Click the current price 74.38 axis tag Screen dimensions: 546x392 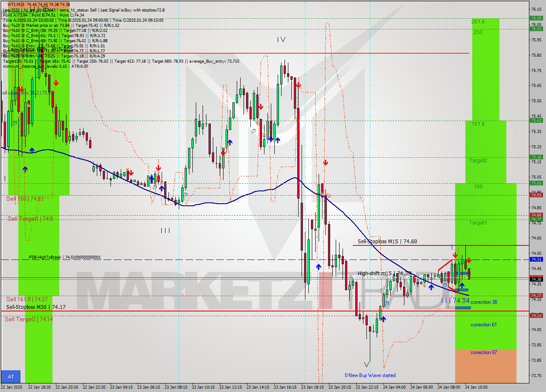536,279
